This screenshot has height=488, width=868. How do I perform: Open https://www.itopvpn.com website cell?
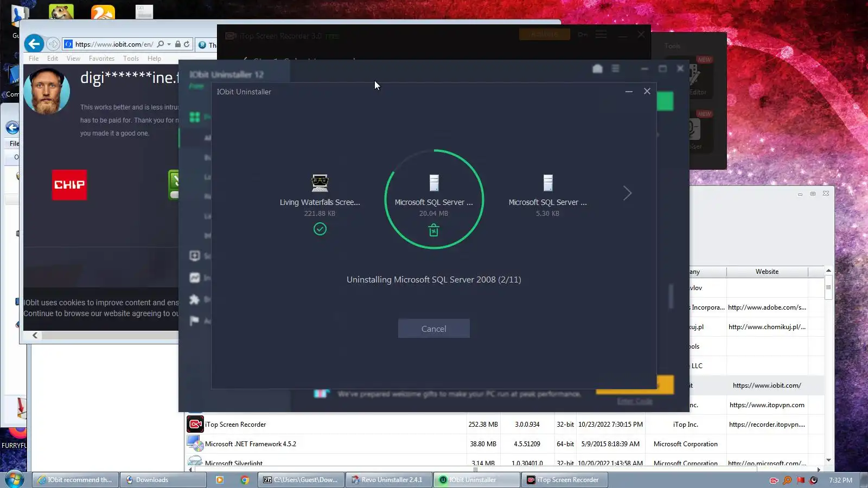767,405
